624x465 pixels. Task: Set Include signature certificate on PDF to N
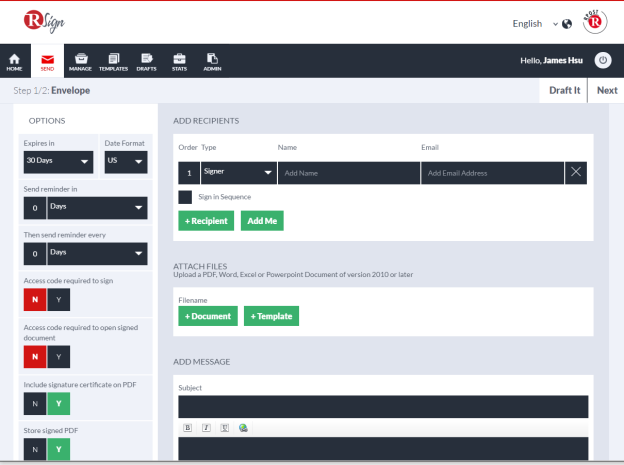pos(35,404)
